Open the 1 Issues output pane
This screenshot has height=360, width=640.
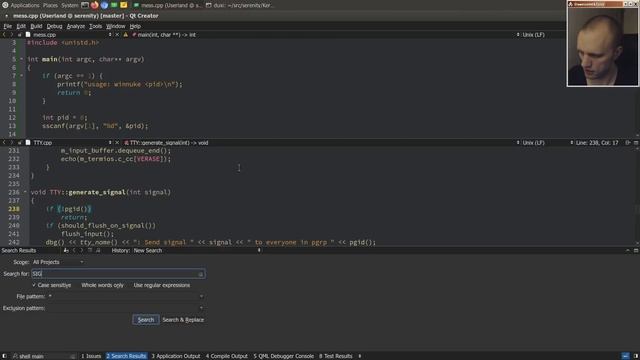(x=91, y=356)
